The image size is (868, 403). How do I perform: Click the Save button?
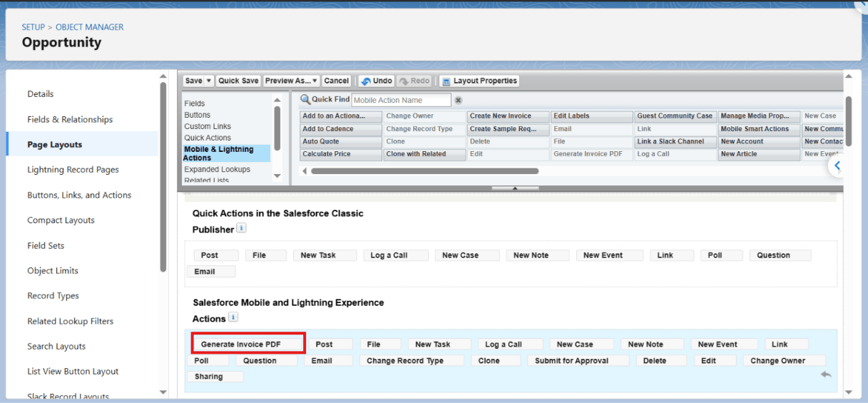pos(194,81)
